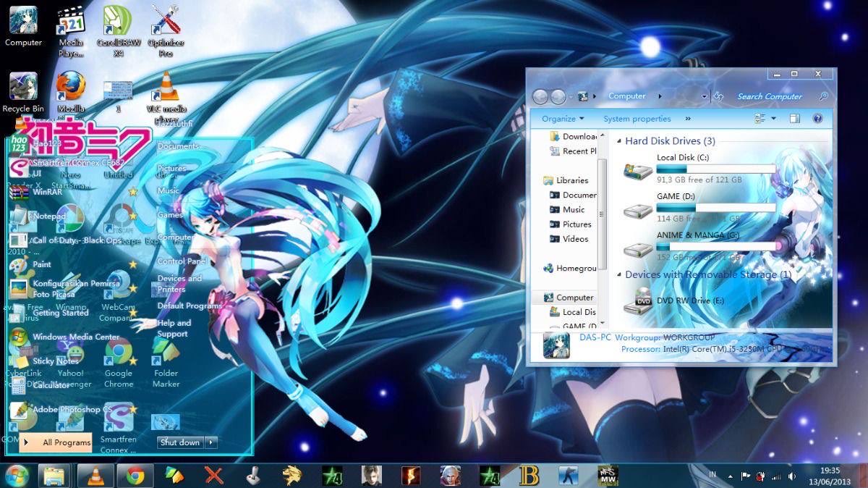Screen dimensions: 868x488
Task: Launch Call of Duty - Black Ops
Action: tap(67, 240)
